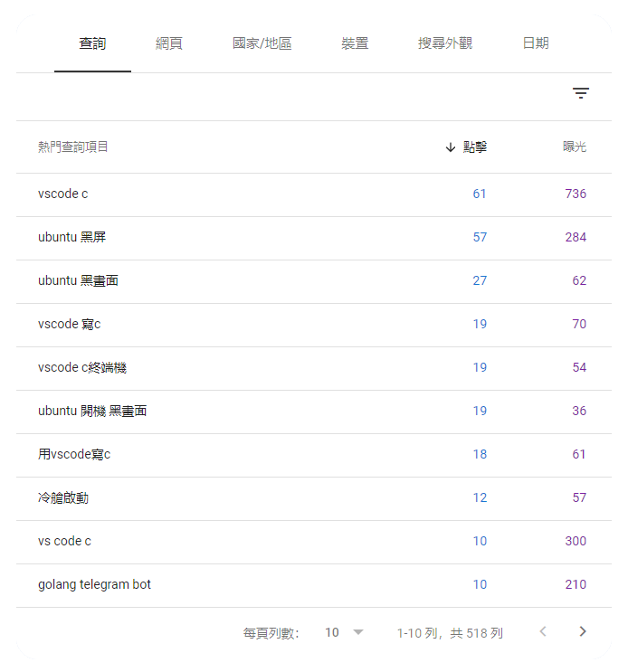
Task: Go to previous page of results
Action: [x=543, y=631]
